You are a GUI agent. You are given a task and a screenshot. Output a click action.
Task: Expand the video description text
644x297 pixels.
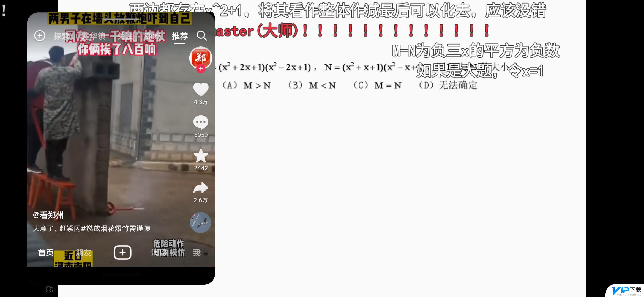91,228
